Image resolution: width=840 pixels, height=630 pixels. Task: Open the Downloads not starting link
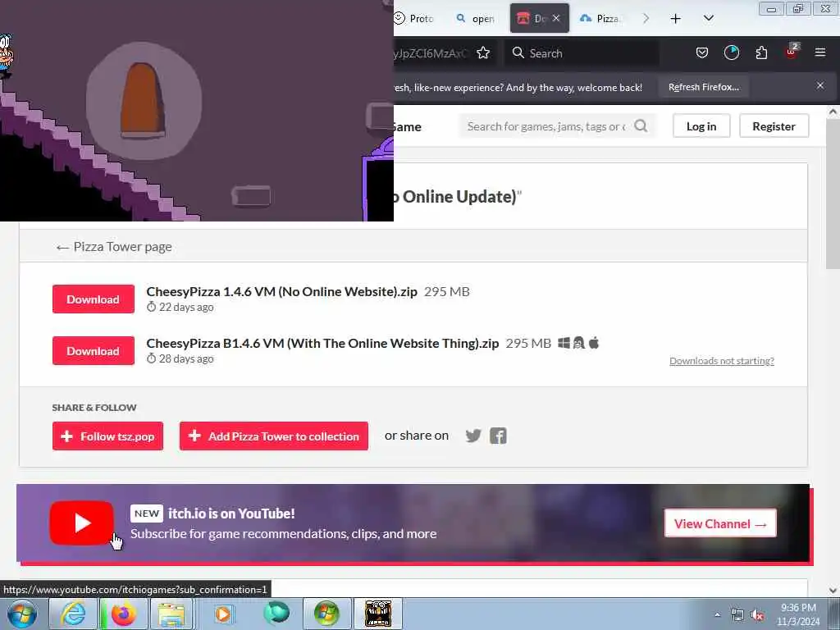[x=722, y=361]
